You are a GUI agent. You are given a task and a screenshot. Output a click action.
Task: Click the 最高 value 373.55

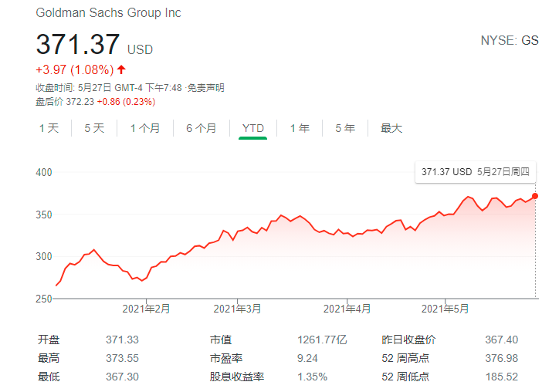122,358
